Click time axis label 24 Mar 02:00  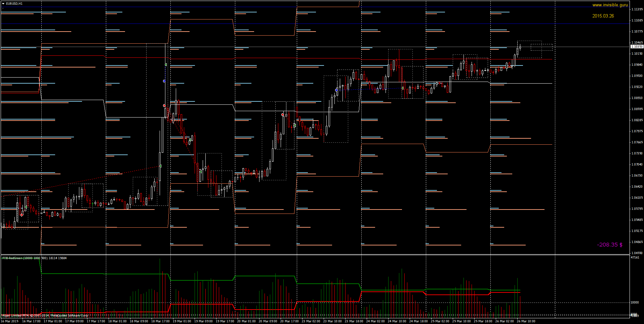(x=375, y=321)
